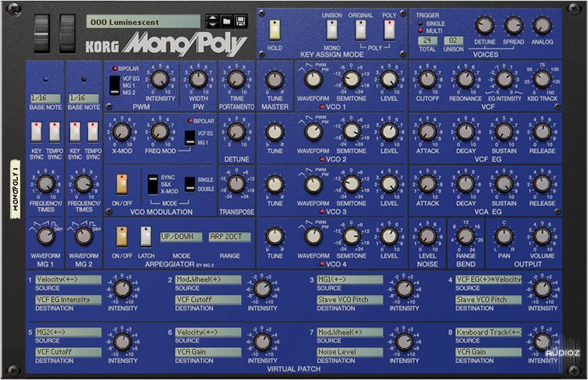588x380 pixels.
Task: Open patch 7 DESTINATION dropdown Noise Level
Action: [x=350, y=352]
